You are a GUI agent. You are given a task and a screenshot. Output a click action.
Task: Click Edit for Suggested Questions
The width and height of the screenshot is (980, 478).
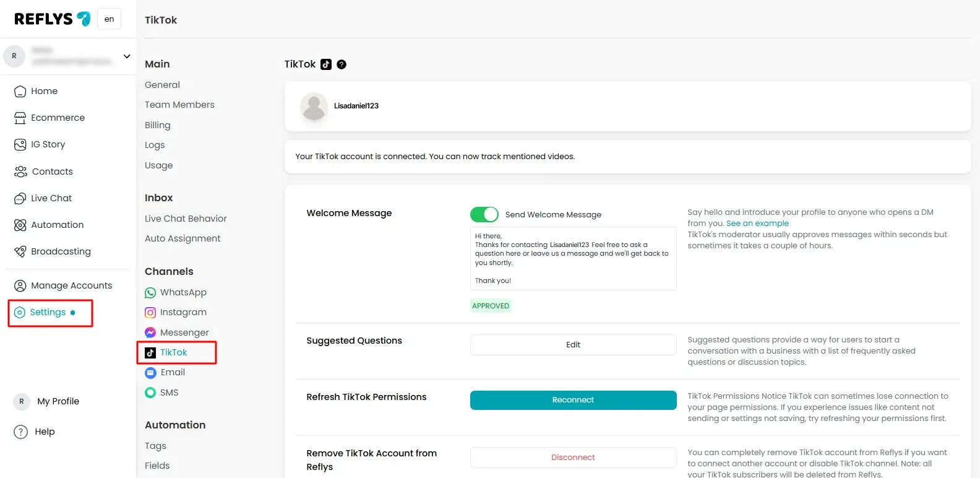573,345
